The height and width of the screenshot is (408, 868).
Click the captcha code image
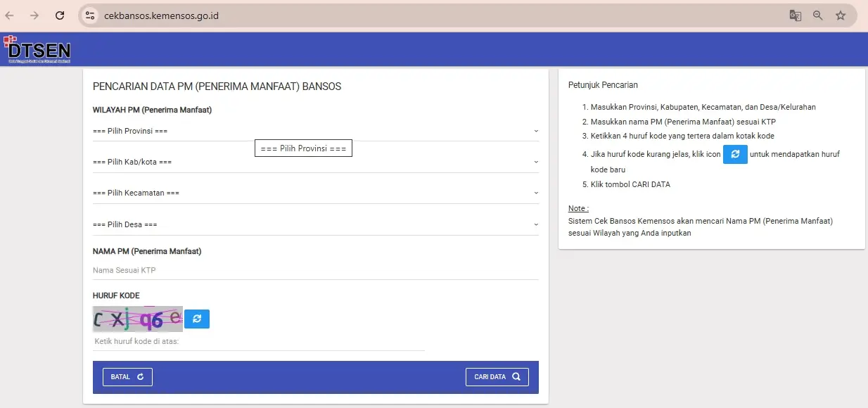pyautogui.click(x=137, y=319)
